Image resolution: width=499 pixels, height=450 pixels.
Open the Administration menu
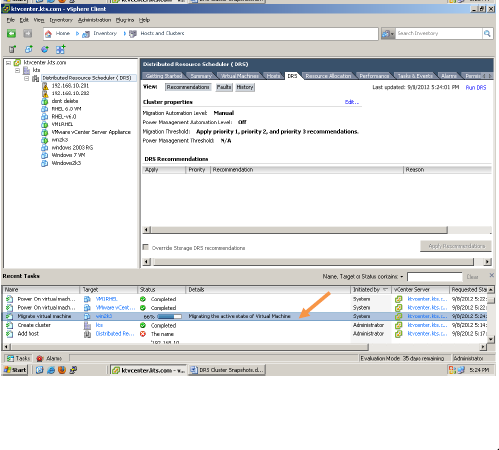pos(94,20)
